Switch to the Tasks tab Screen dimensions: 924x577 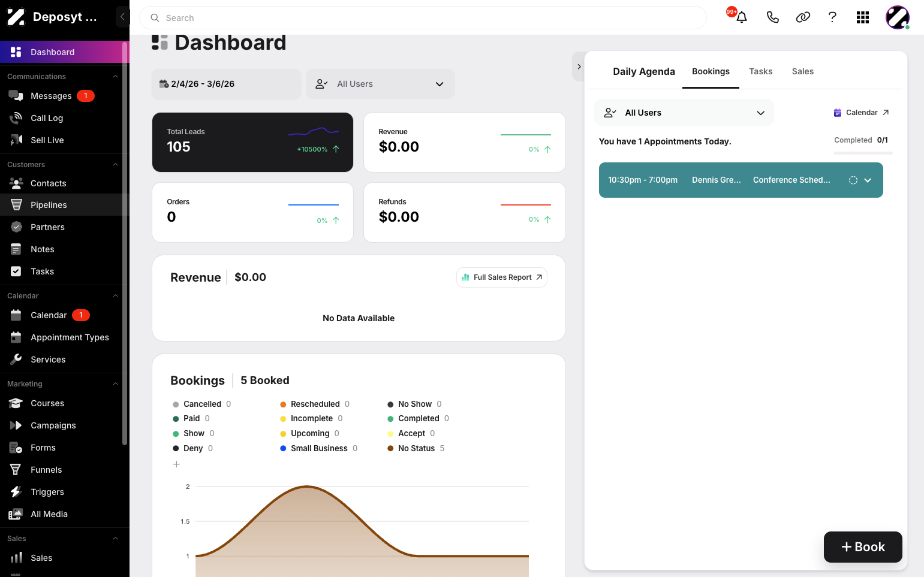760,71
